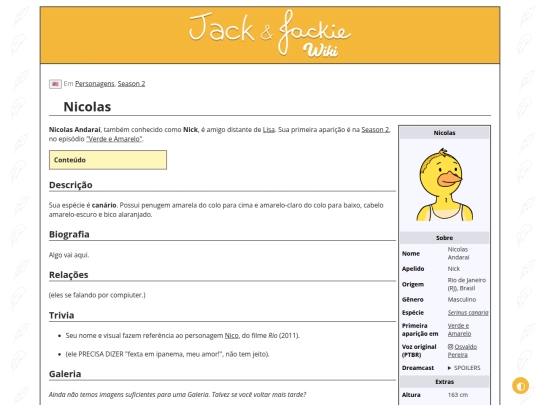
Task: Open the Serinus canaria species link
Action: 468,312
